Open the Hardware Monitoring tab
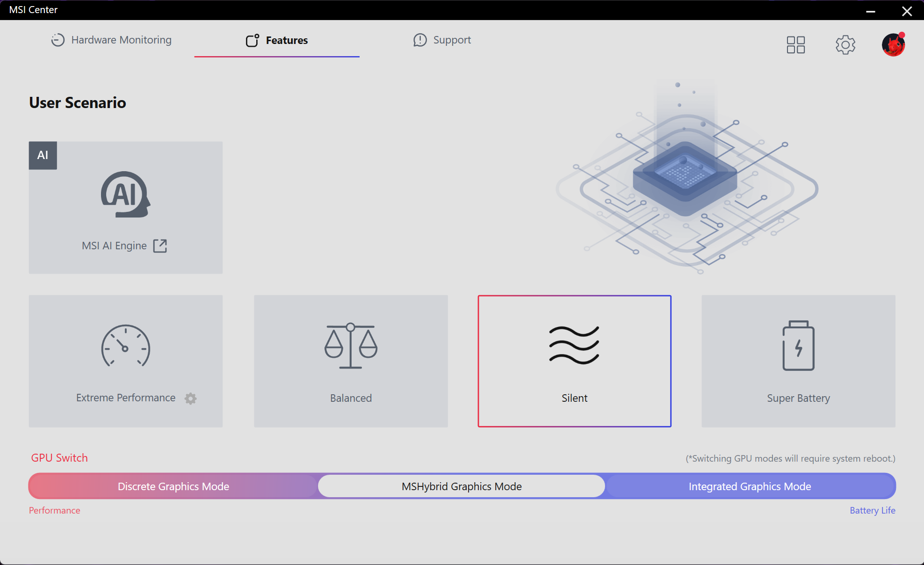This screenshot has width=924, height=565. 111,40
